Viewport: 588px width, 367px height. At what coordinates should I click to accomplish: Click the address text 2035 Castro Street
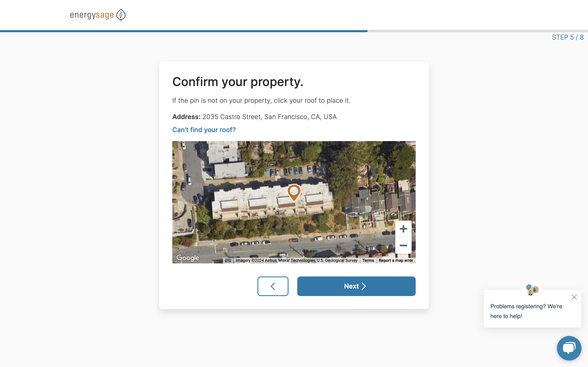tap(269, 117)
